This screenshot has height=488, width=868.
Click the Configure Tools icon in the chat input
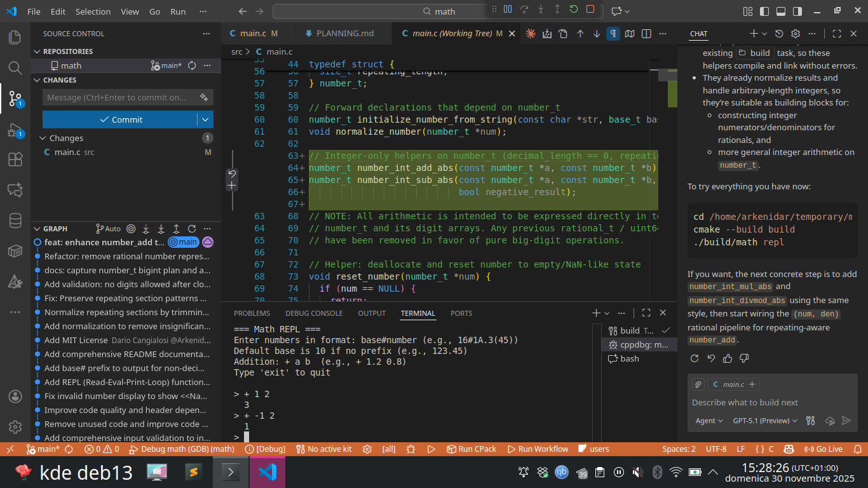[810, 421]
